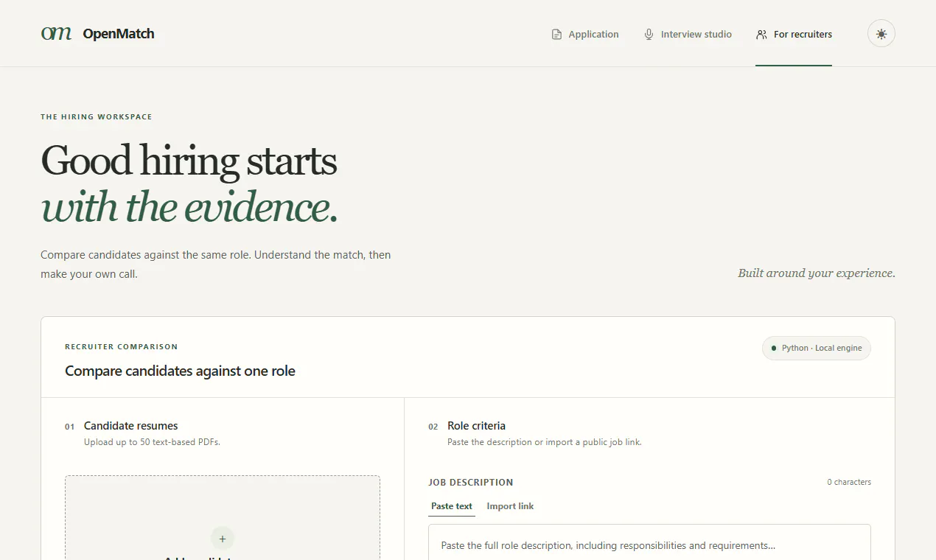Click the people icon beside For recruiters
The width and height of the screenshot is (936, 560).
pos(761,35)
